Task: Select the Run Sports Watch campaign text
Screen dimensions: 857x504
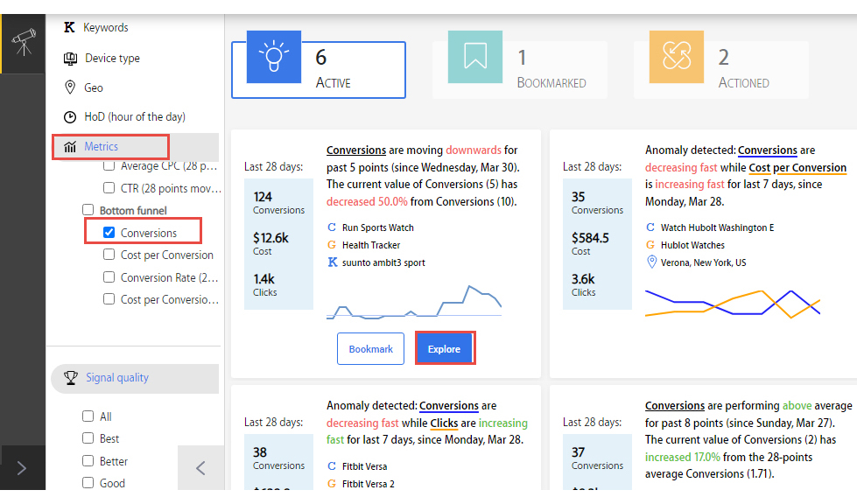Action: tap(377, 227)
